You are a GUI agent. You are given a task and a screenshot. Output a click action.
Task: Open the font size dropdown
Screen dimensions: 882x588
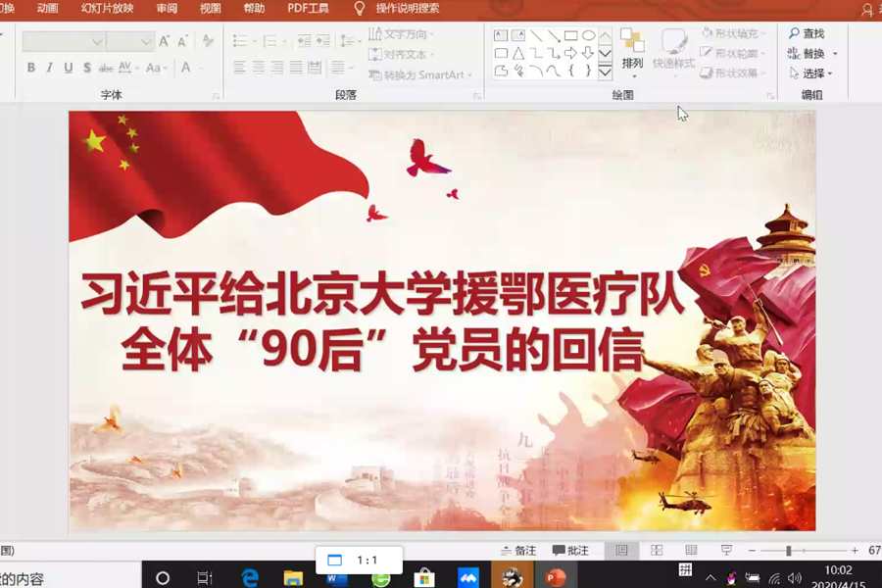pos(146,41)
